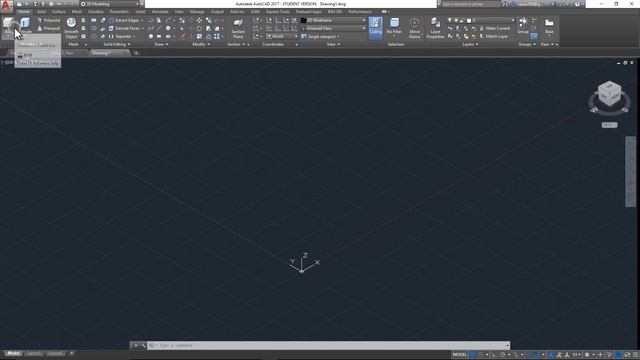640x360 pixels.
Task: Open the status bar customization menu icon
Action: [636, 355]
